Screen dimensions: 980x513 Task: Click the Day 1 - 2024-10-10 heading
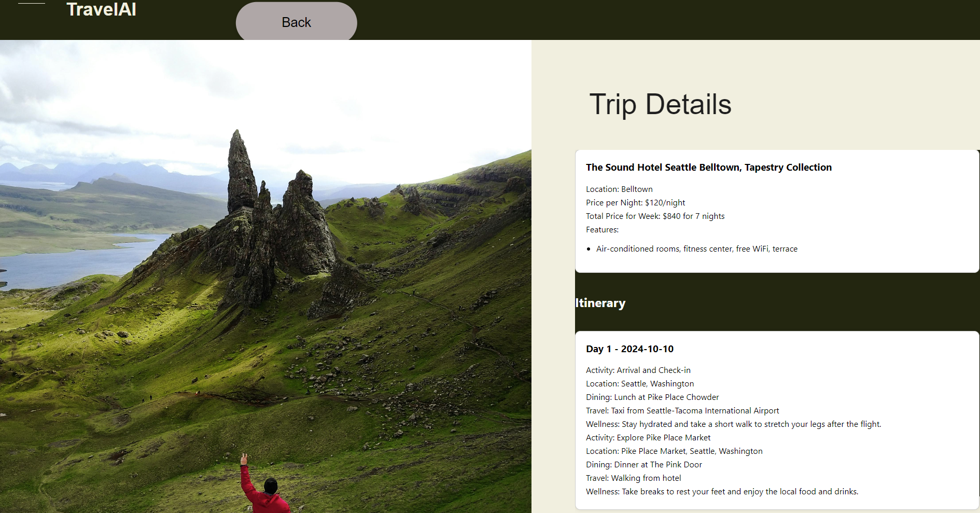629,349
